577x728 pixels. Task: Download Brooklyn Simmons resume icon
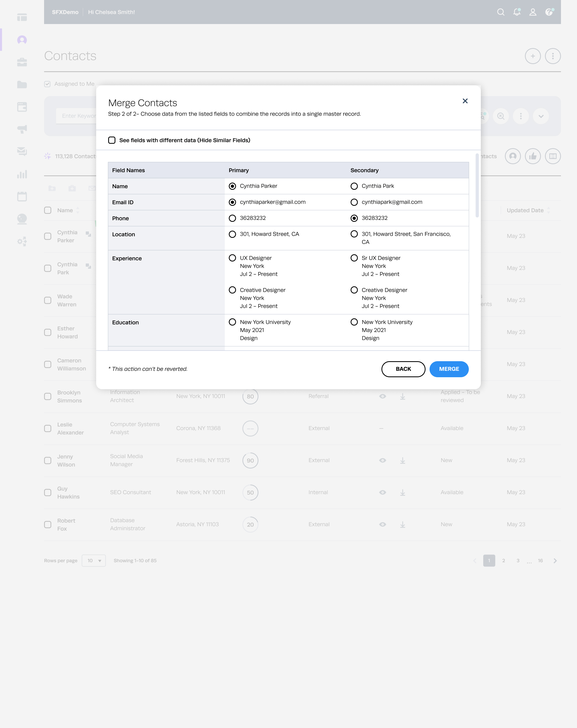click(x=402, y=396)
